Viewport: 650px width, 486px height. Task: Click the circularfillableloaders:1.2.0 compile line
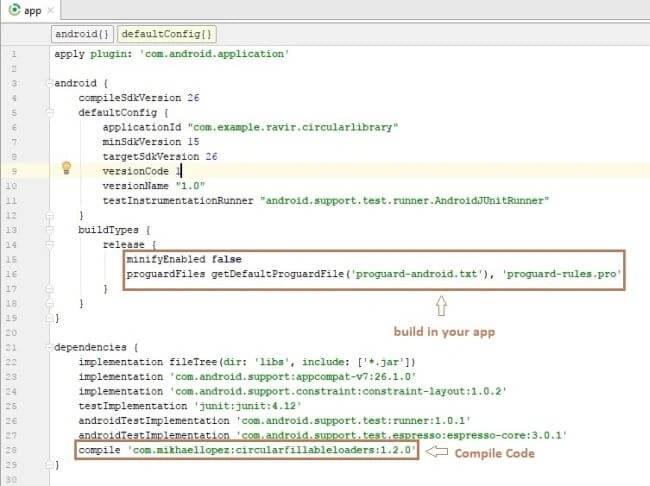(x=247, y=450)
